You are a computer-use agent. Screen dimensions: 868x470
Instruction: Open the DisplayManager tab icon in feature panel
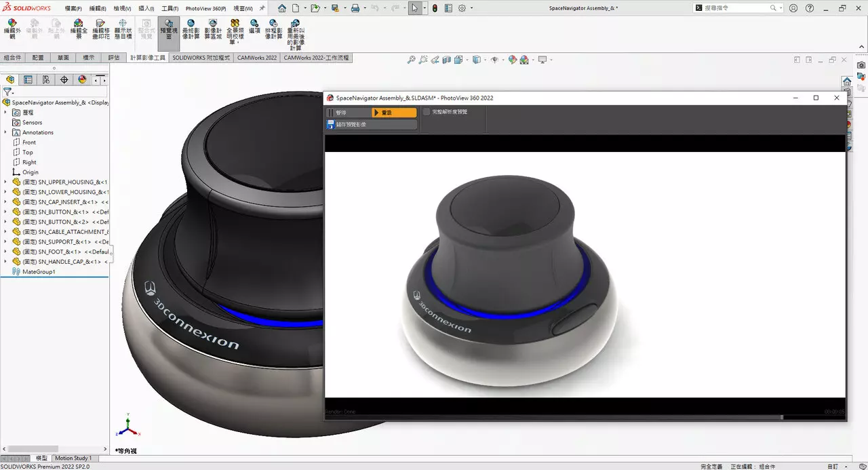tap(82, 79)
